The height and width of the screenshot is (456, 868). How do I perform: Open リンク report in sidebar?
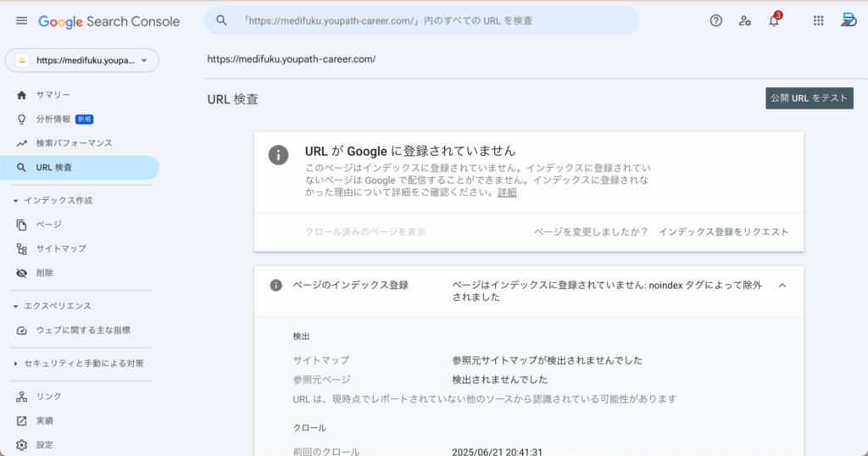click(x=80, y=397)
